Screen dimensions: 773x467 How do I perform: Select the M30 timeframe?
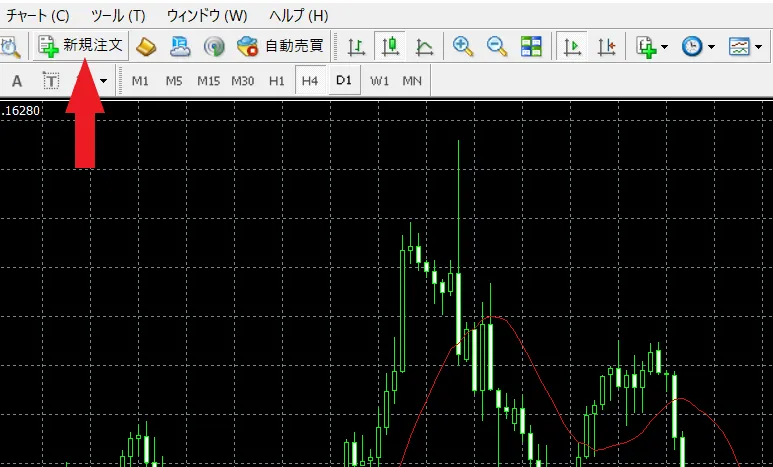(x=243, y=80)
